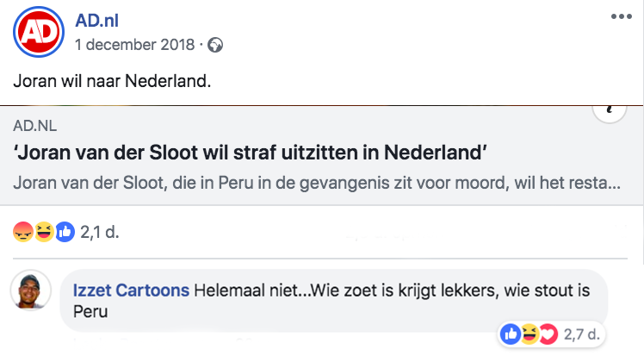Click the article description snippet text
644x356 pixels.
point(316,183)
